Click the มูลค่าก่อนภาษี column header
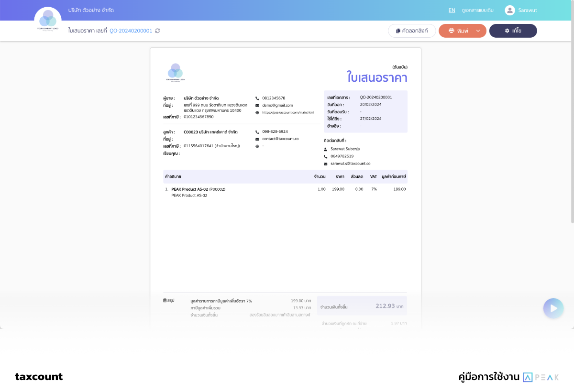574x392 pixels. [394, 176]
